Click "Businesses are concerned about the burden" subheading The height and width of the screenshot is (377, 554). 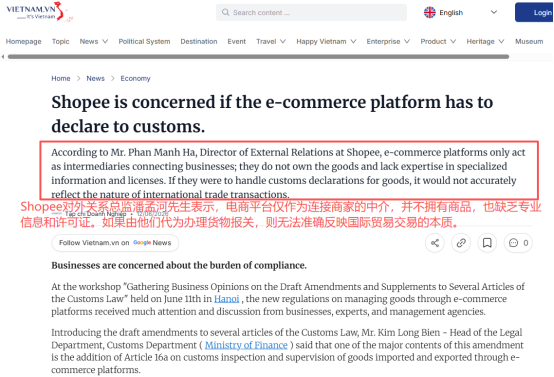(179, 265)
